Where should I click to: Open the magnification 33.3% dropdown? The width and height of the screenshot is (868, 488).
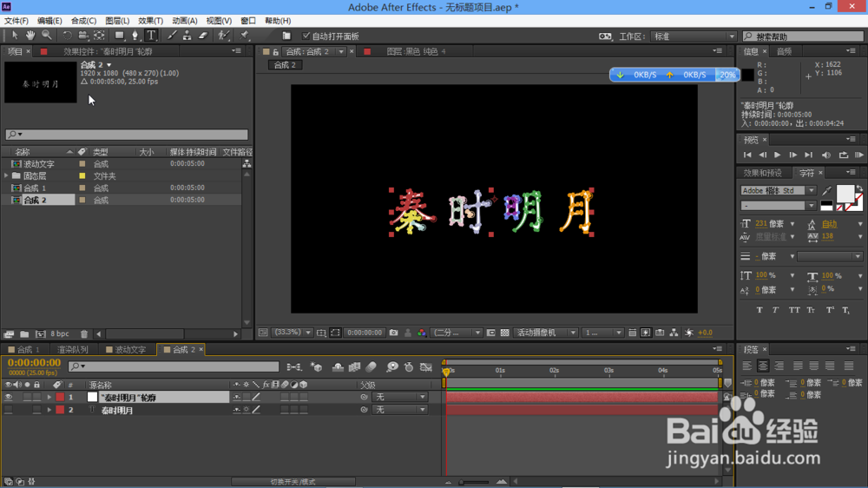[293, 333]
